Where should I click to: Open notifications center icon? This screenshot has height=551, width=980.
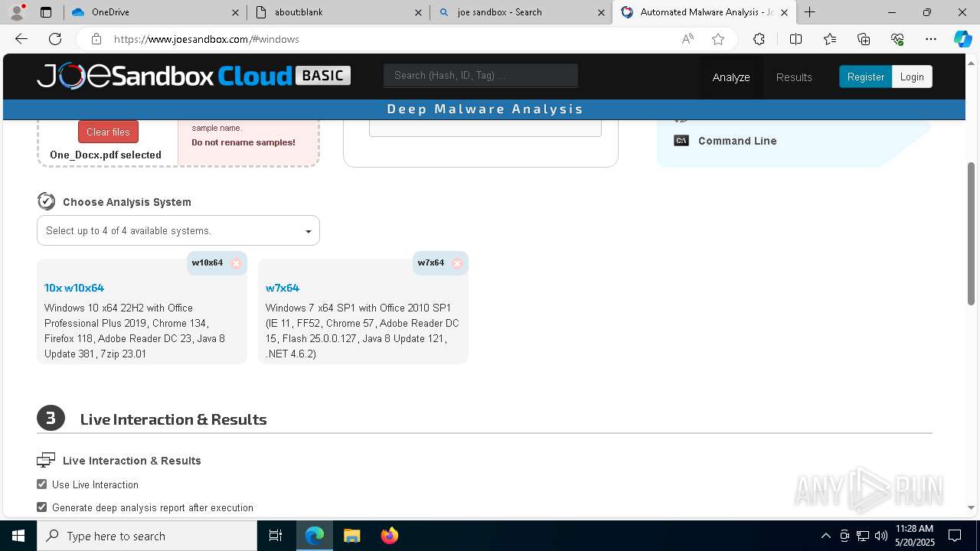(955, 536)
